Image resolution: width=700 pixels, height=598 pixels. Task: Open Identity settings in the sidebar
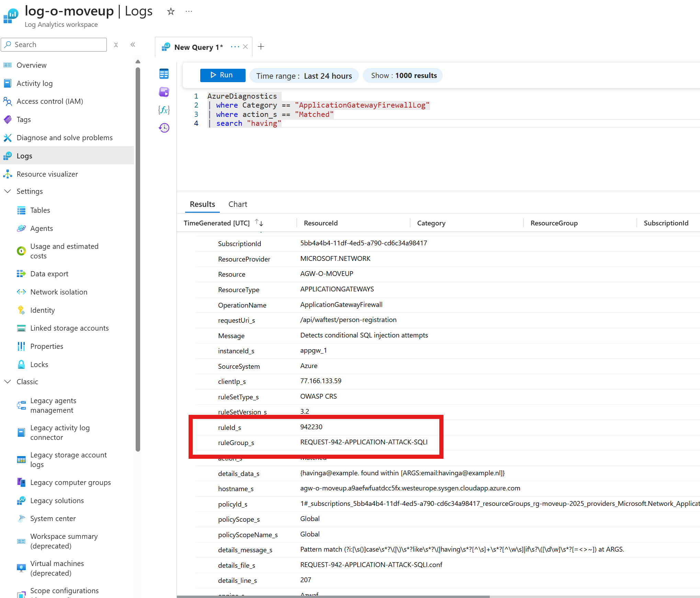click(x=42, y=310)
